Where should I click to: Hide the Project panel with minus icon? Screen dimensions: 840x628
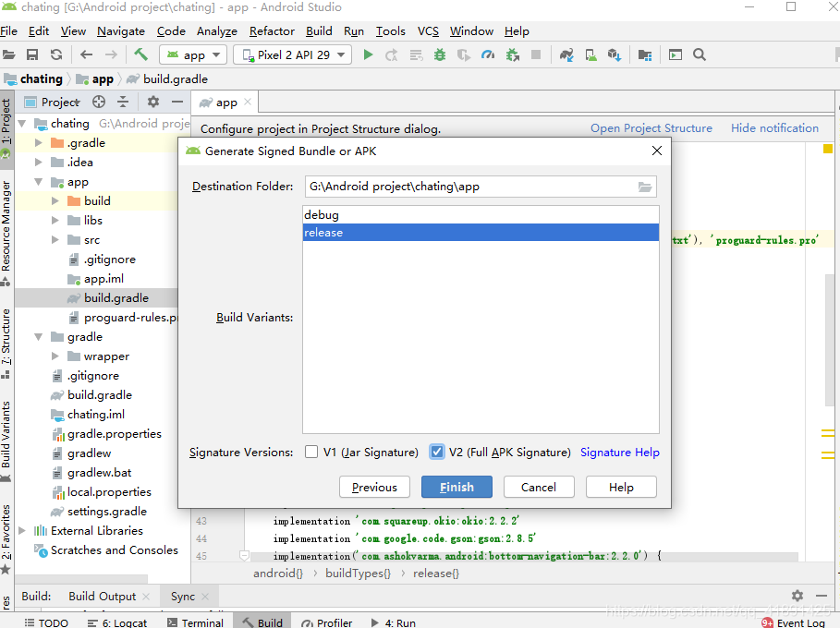(177, 102)
